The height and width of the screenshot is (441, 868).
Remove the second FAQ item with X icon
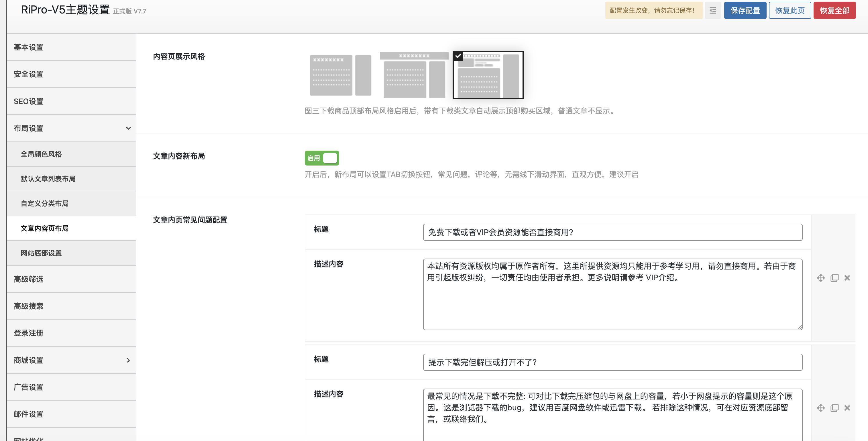pyautogui.click(x=847, y=408)
